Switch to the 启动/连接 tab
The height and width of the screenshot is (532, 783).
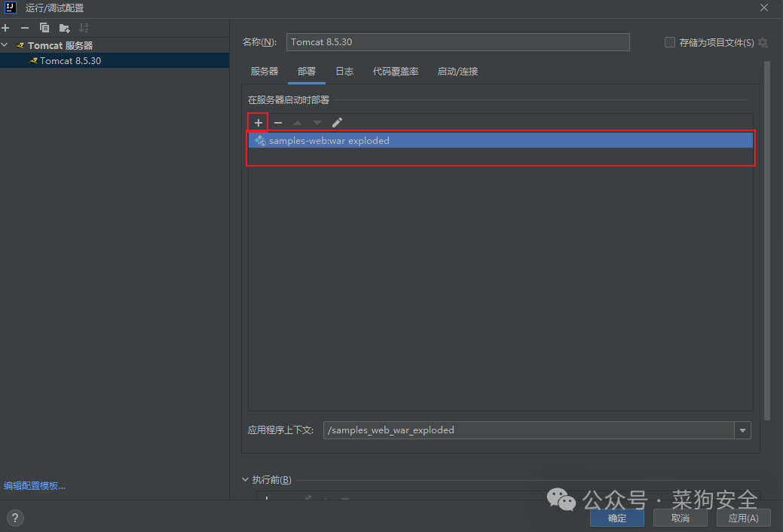(457, 72)
